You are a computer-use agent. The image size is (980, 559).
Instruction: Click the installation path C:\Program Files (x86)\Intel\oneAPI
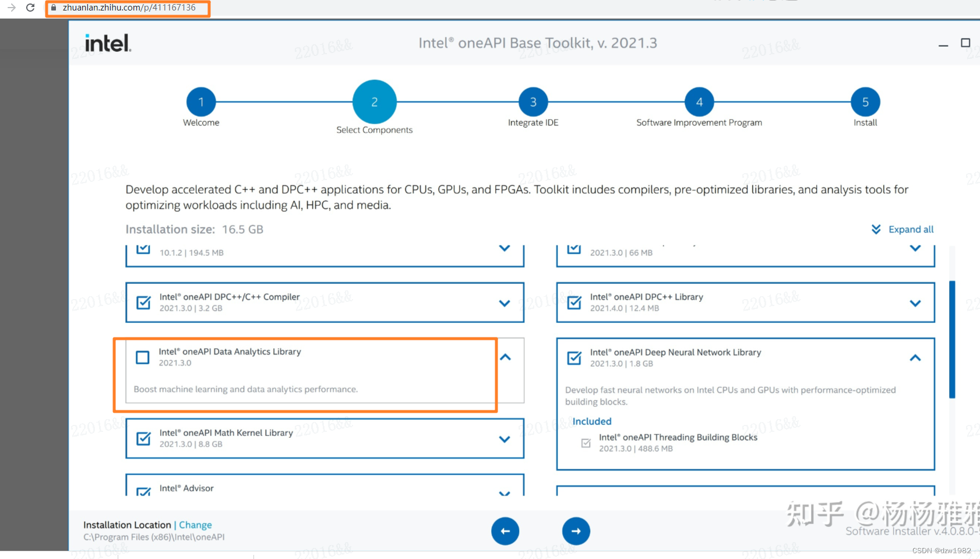click(154, 537)
